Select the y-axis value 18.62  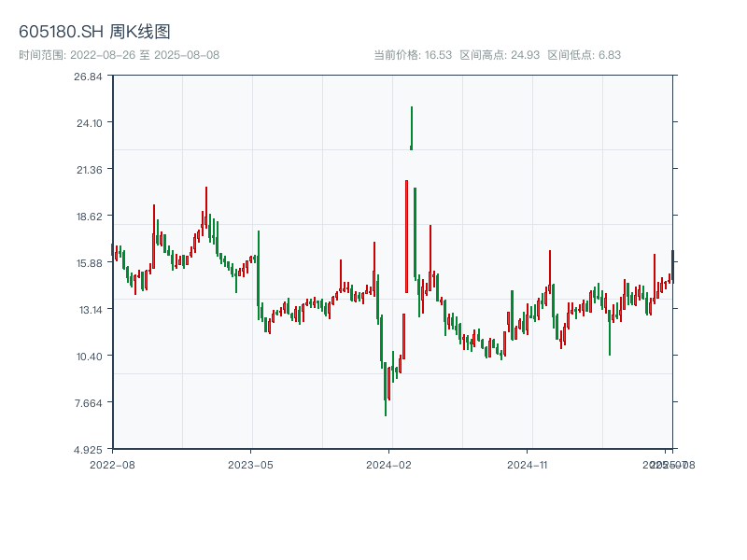click(x=90, y=217)
